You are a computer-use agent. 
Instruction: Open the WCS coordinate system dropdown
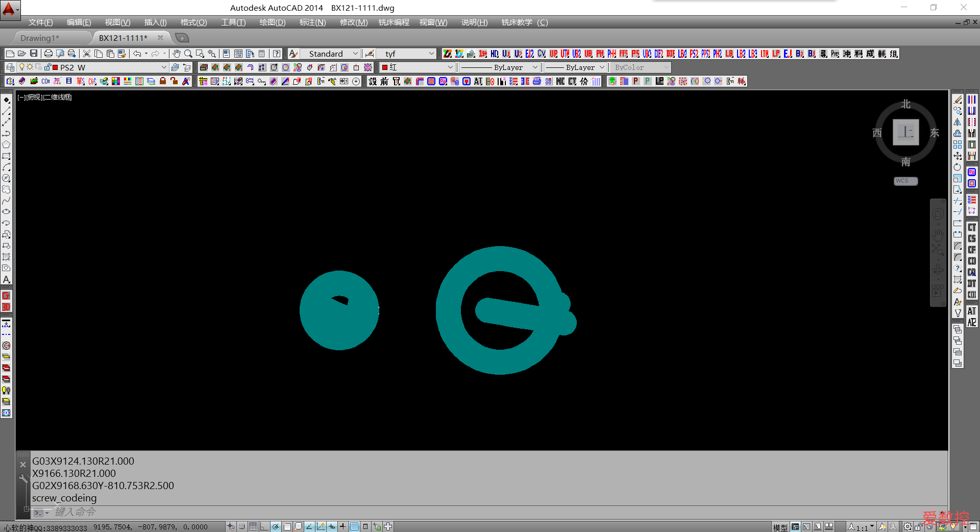tap(906, 181)
